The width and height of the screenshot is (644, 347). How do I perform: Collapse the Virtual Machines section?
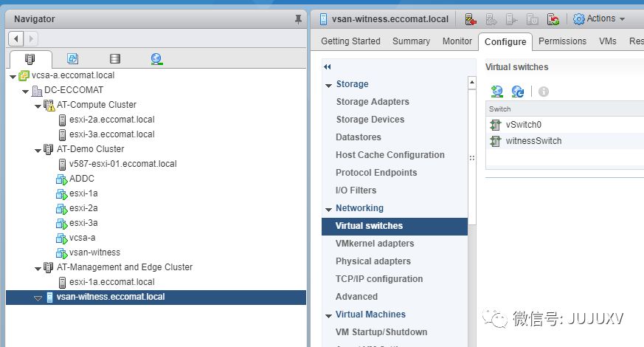point(328,316)
